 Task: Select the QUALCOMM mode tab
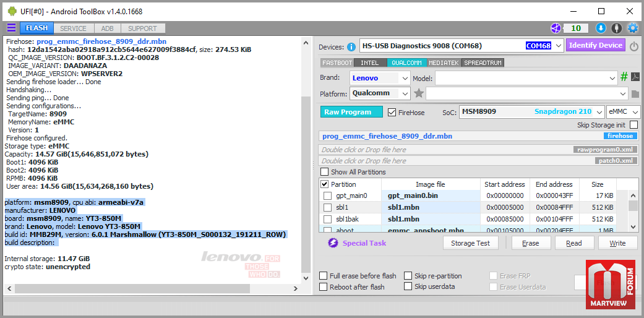[406, 63]
